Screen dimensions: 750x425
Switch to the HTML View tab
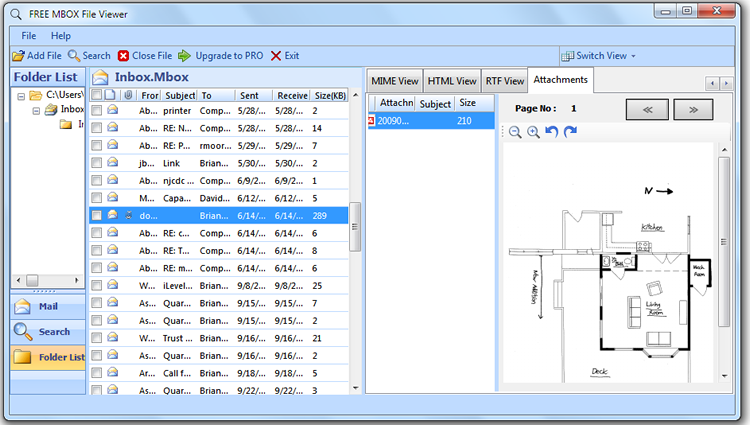pos(452,81)
